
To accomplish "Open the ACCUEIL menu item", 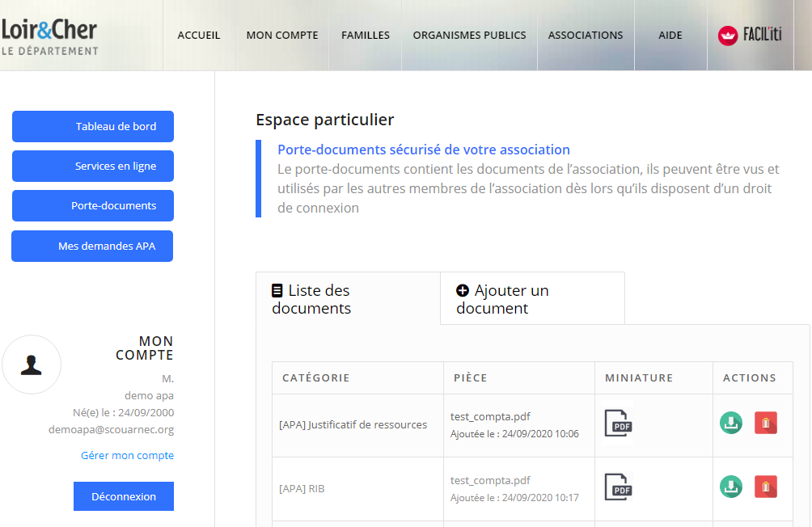I will [199, 36].
